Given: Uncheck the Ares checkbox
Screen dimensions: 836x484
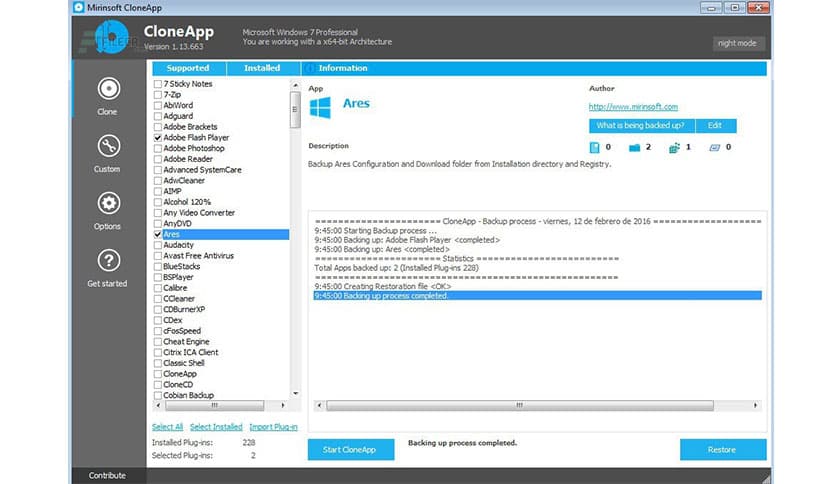Looking at the screenshot, I should tap(158, 234).
